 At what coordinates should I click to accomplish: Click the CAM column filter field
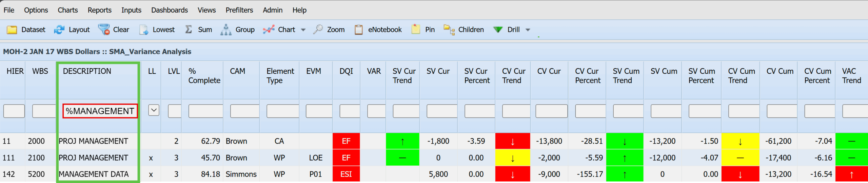point(244,111)
